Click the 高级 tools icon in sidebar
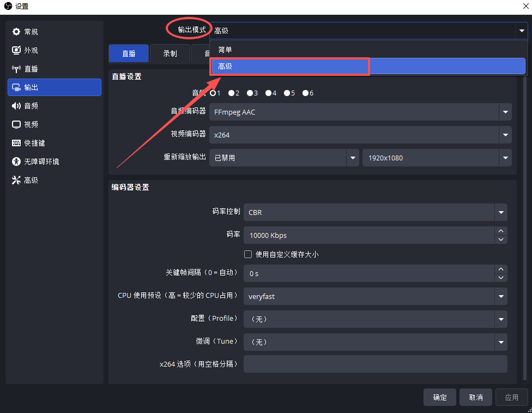This screenshot has height=413, width=532. click(16, 180)
